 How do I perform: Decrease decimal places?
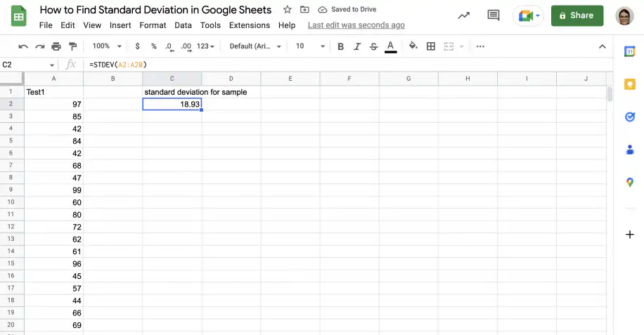pos(169,47)
